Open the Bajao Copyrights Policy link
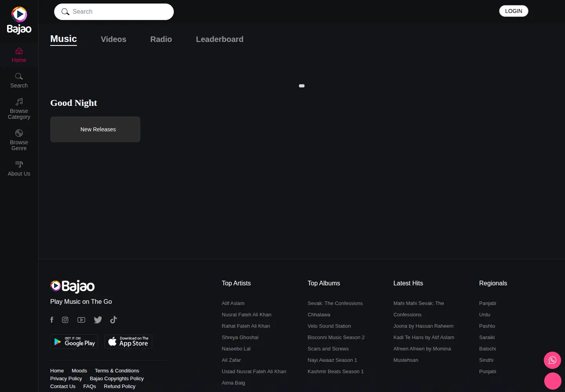 pos(117,379)
